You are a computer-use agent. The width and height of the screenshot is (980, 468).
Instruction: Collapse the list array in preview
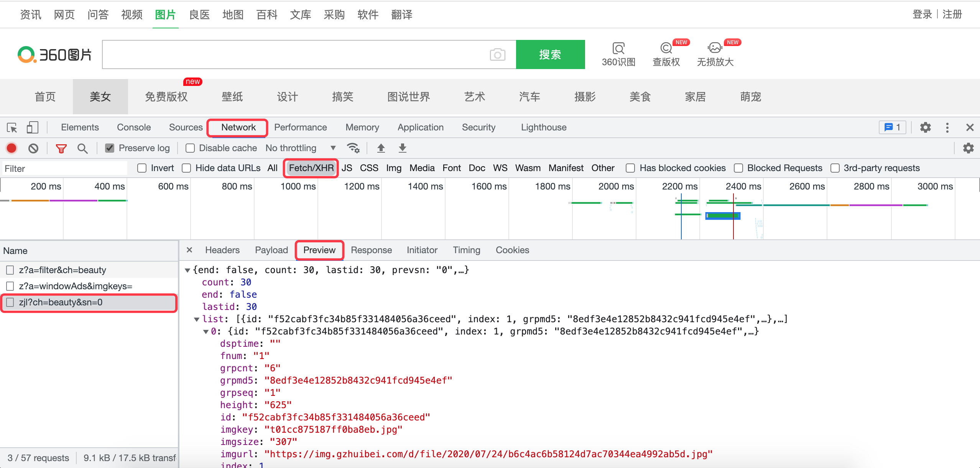click(197, 319)
